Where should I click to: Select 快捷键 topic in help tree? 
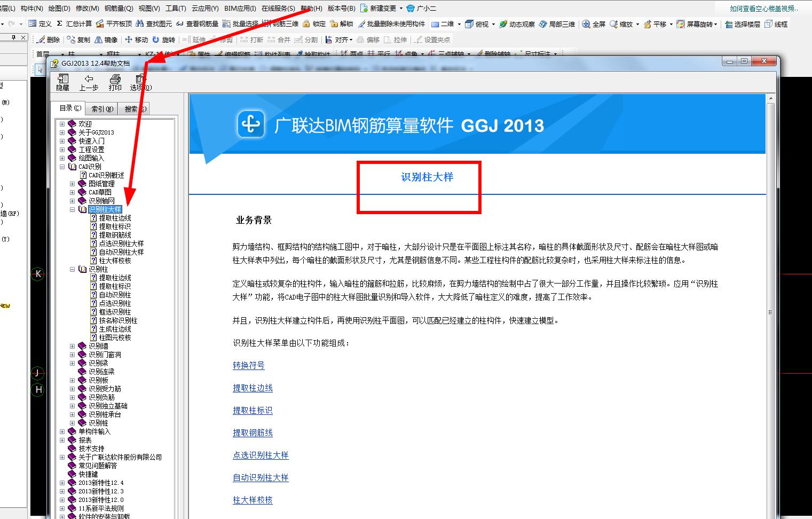point(88,474)
